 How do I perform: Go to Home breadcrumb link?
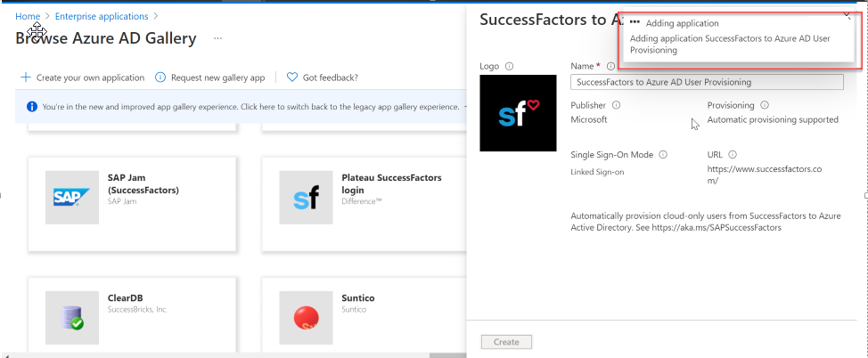point(27,17)
